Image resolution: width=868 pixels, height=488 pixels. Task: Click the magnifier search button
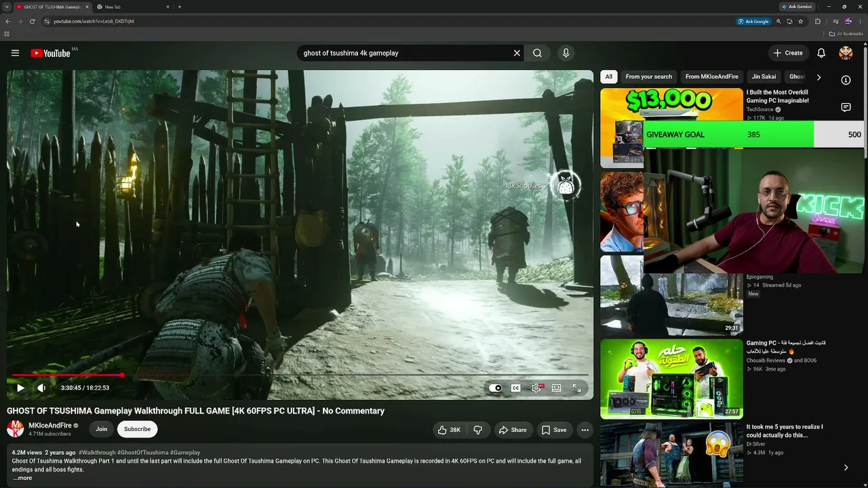coord(537,53)
